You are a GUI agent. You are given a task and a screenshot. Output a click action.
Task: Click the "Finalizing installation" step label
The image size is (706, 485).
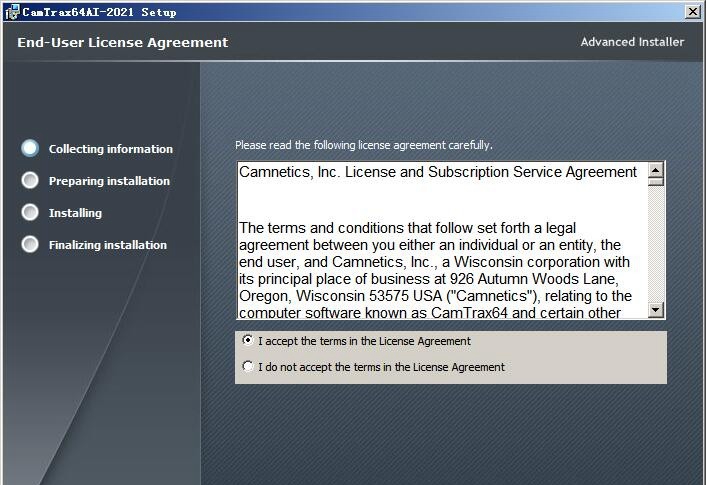(108, 245)
